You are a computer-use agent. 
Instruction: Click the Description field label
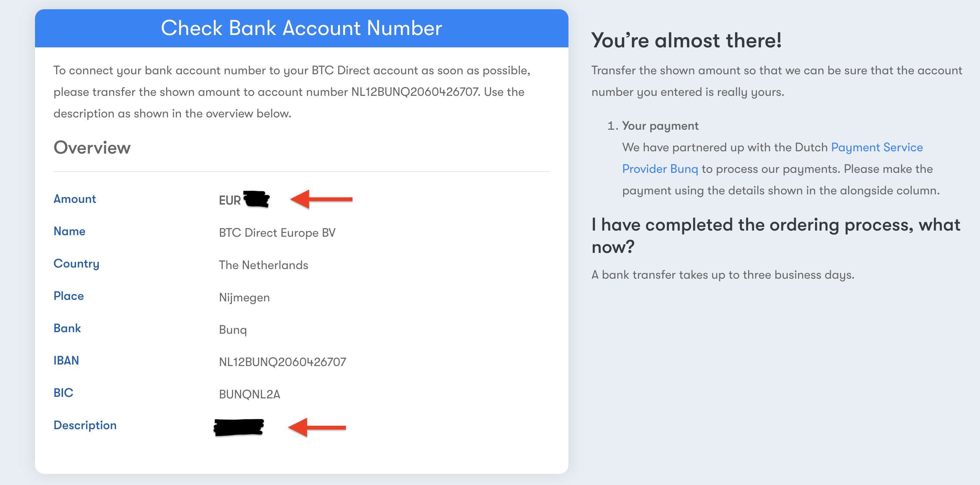pos(85,425)
